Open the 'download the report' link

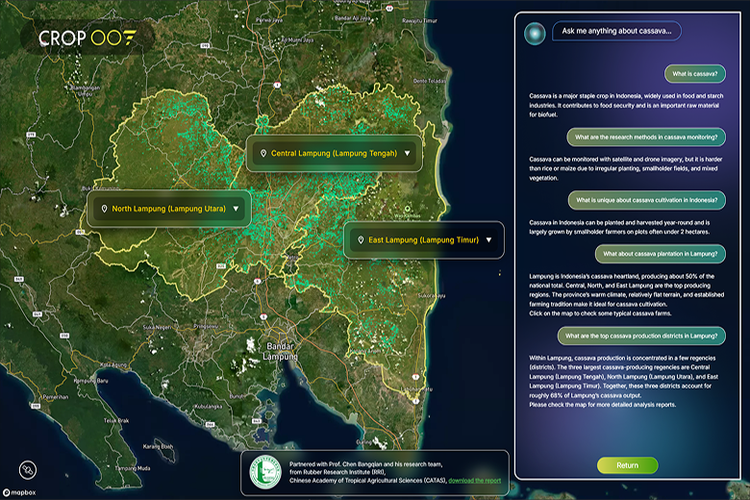coord(475,482)
